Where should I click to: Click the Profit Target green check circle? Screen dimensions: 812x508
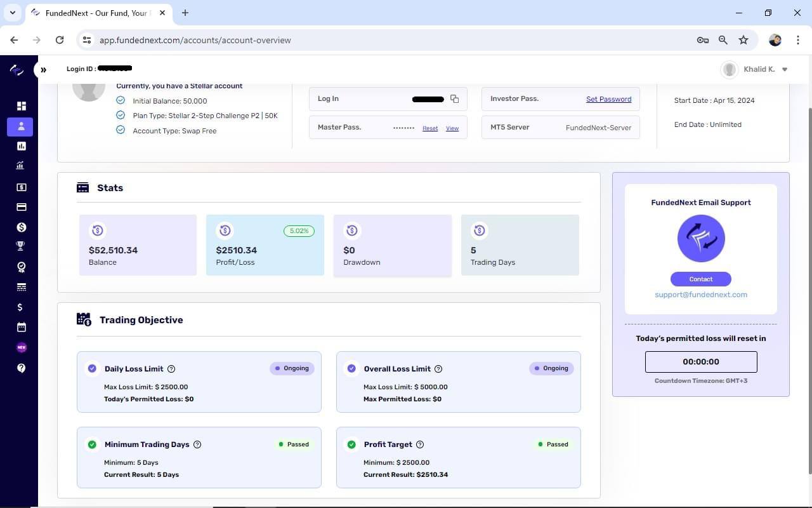click(x=351, y=444)
